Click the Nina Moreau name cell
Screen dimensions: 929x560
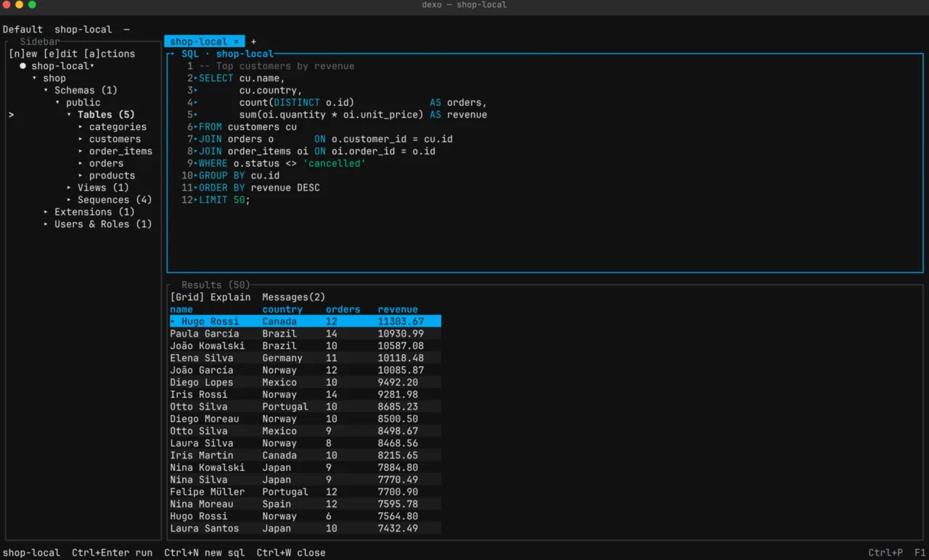point(202,504)
